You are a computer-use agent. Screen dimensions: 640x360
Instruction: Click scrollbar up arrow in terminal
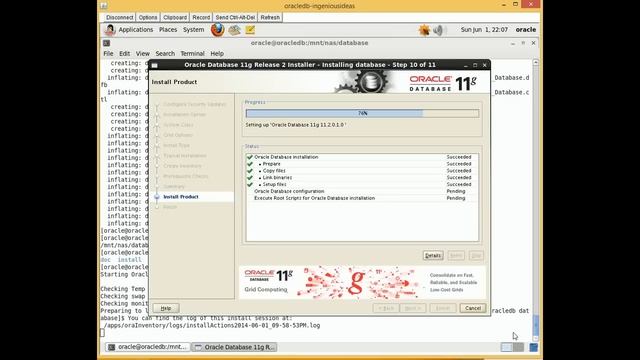pos(536,62)
